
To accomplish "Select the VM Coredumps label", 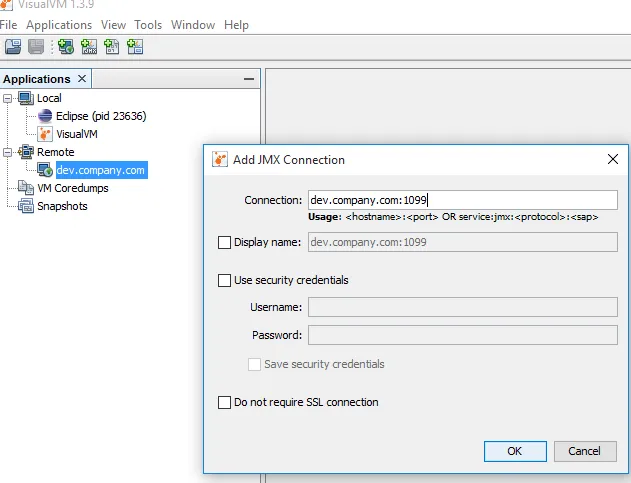I will coord(73,188).
